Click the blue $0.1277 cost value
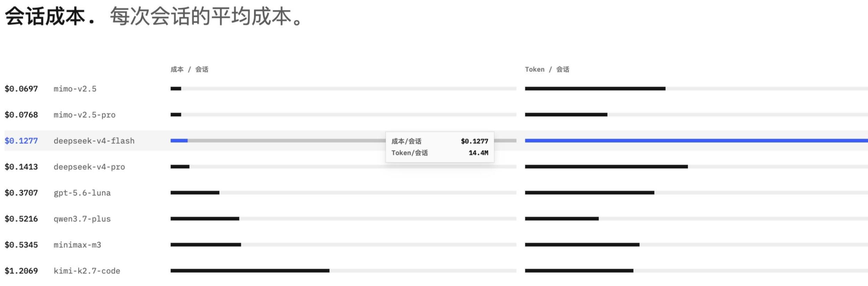This screenshot has width=868, height=286. point(21,141)
